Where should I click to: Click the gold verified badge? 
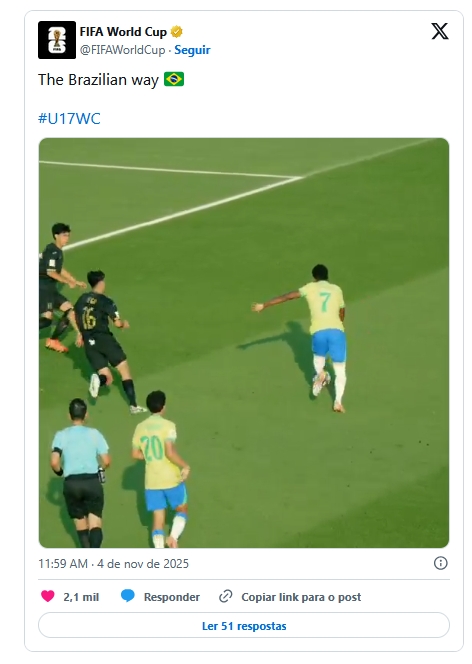tap(177, 32)
